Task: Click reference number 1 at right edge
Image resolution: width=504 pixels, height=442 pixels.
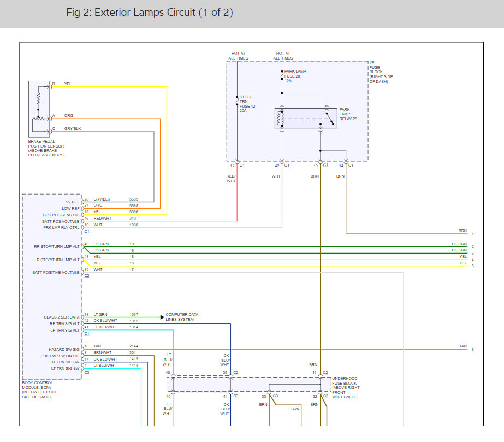Action: [x=473, y=234]
